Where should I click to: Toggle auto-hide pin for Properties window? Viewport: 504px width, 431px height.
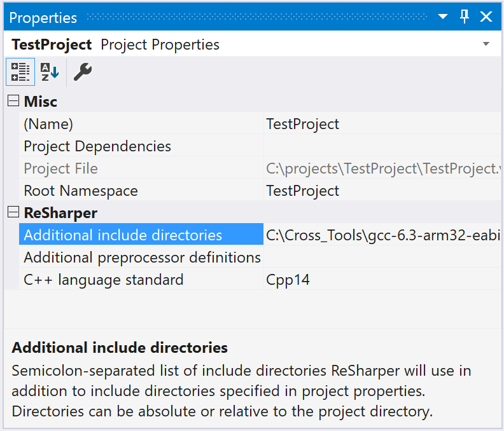465,17
